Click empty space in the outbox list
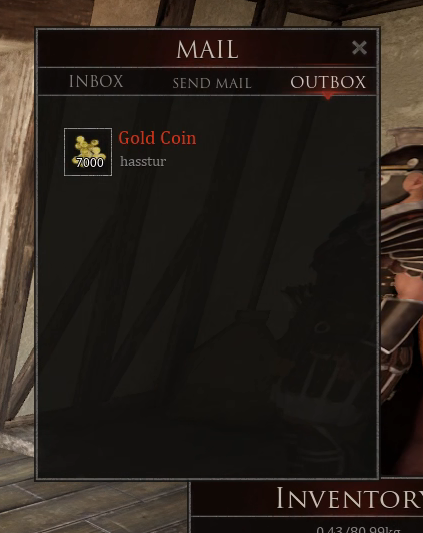 click(x=207, y=306)
